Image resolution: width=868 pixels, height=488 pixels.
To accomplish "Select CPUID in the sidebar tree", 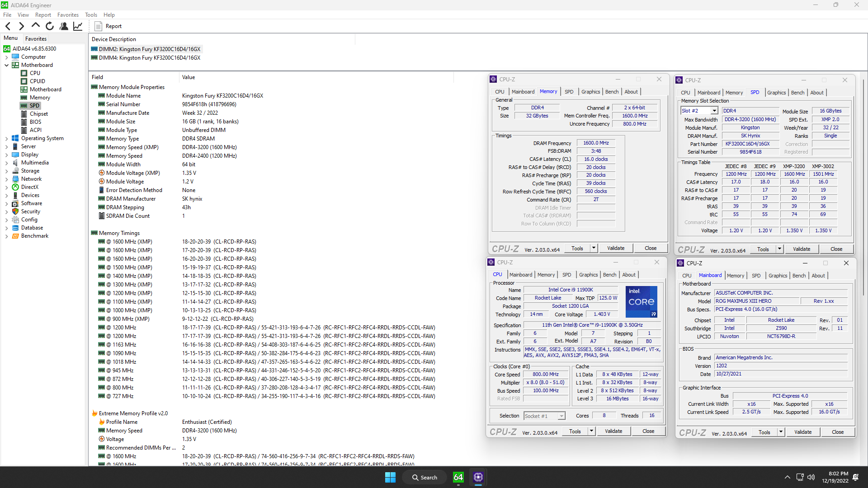I will 38,81.
